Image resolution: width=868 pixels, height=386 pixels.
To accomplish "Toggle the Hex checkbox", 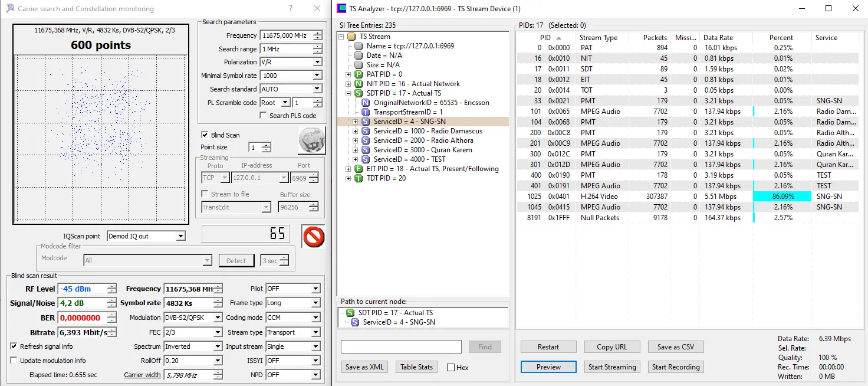I will click(x=451, y=367).
